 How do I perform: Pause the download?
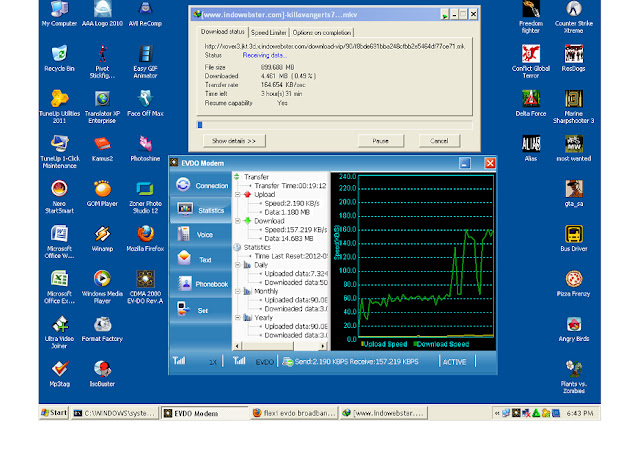click(380, 140)
